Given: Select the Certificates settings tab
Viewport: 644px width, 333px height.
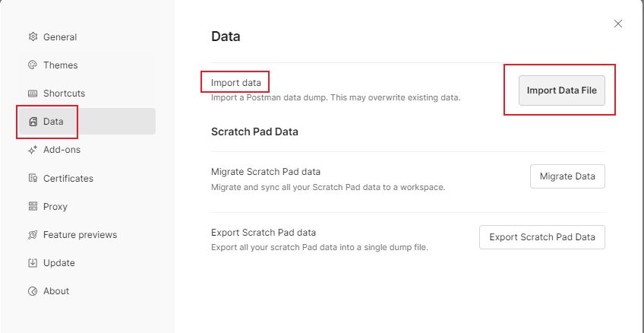Looking at the screenshot, I should [68, 178].
